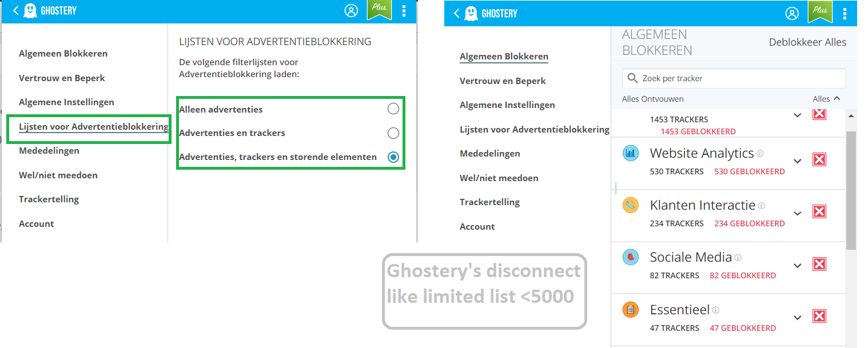Click the Website Analytics category icon
Viewport: 868px width, 348px height.
click(630, 153)
